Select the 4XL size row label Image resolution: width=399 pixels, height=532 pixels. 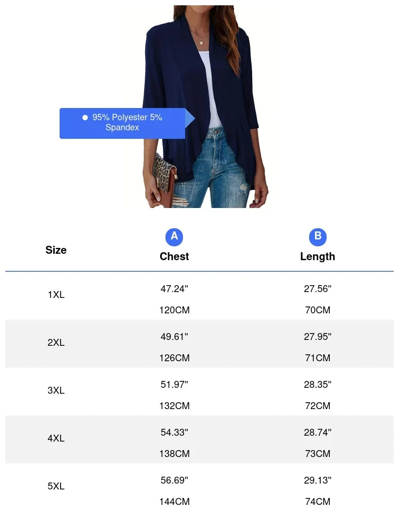[x=56, y=438]
